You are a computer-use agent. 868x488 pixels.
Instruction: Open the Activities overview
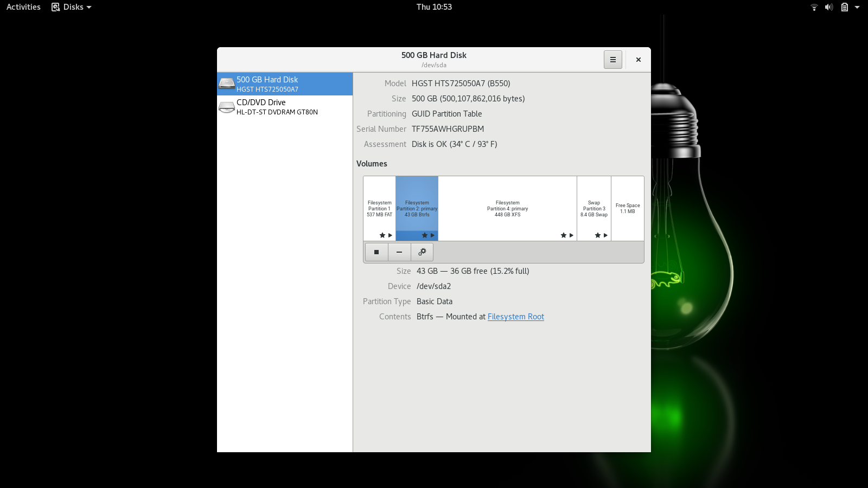[23, 7]
